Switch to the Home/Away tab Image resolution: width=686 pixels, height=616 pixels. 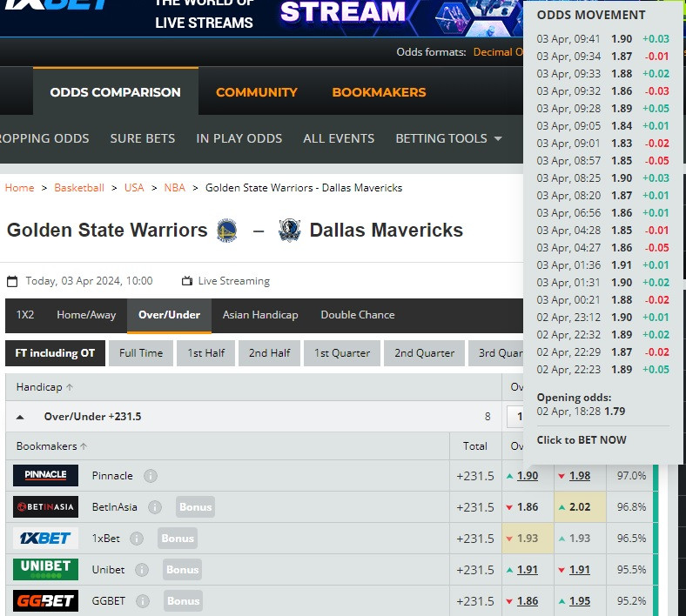[86, 315]
